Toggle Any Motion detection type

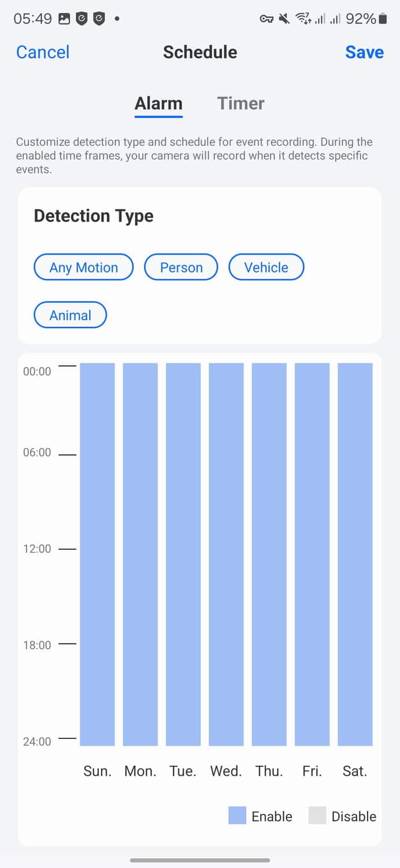(84, 267)
